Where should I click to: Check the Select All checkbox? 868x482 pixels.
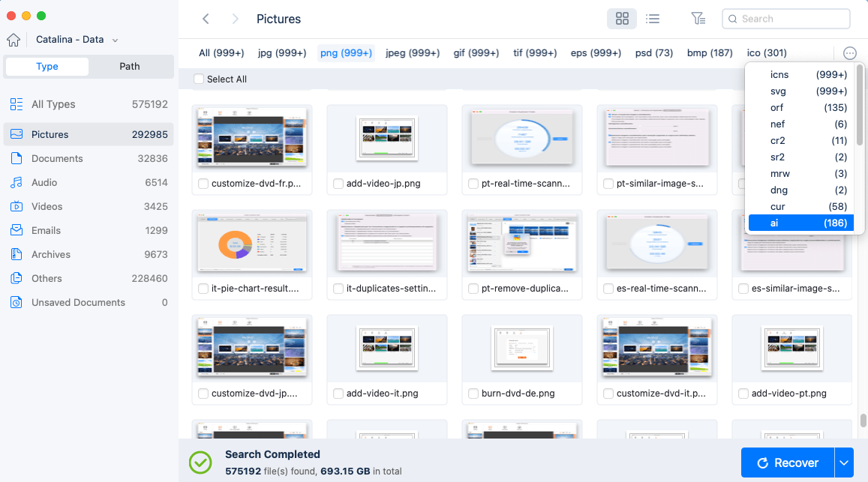[199, 79]
